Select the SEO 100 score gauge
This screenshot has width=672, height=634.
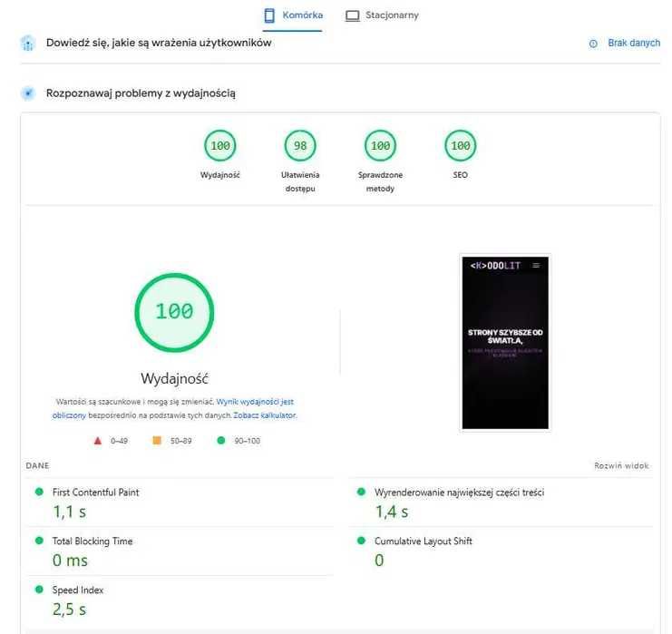pos(461,146)
